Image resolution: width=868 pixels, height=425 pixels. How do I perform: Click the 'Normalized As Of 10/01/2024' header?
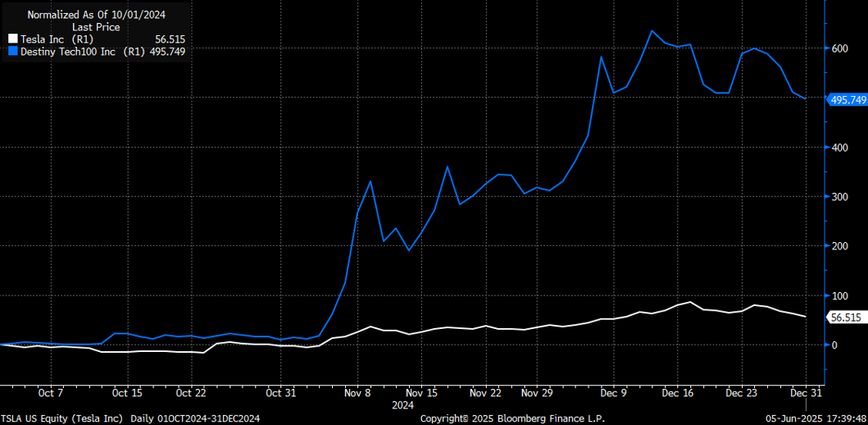[97, 15]
